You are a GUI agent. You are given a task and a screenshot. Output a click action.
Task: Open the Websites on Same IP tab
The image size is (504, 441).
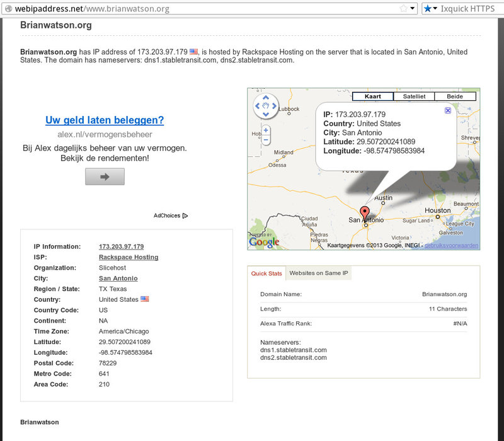pyautogui.click(x=318, y=273)
